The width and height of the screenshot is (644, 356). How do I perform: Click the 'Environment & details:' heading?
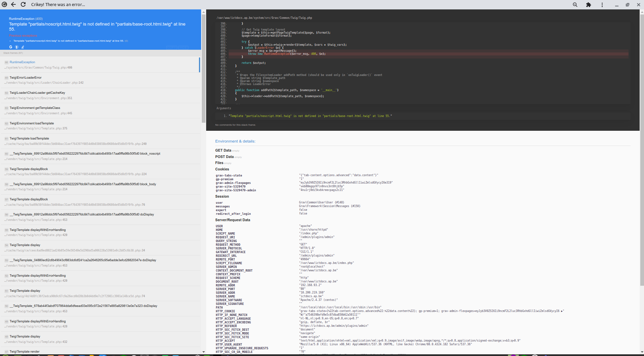point(235,141)
